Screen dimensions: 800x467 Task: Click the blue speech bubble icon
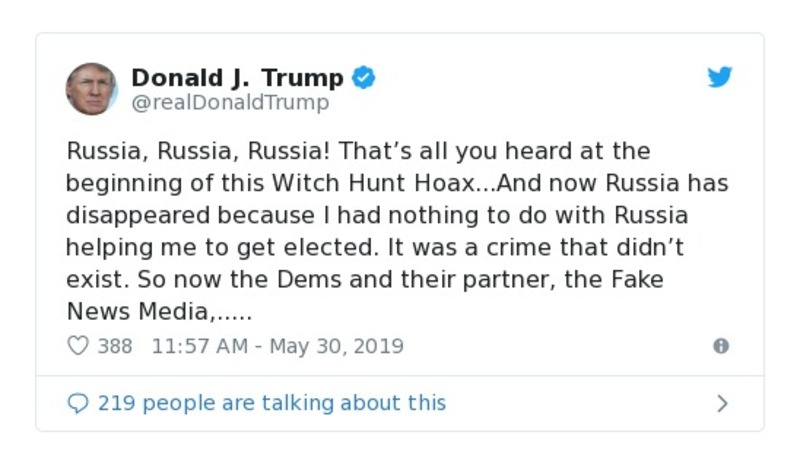tap(77, 403)
